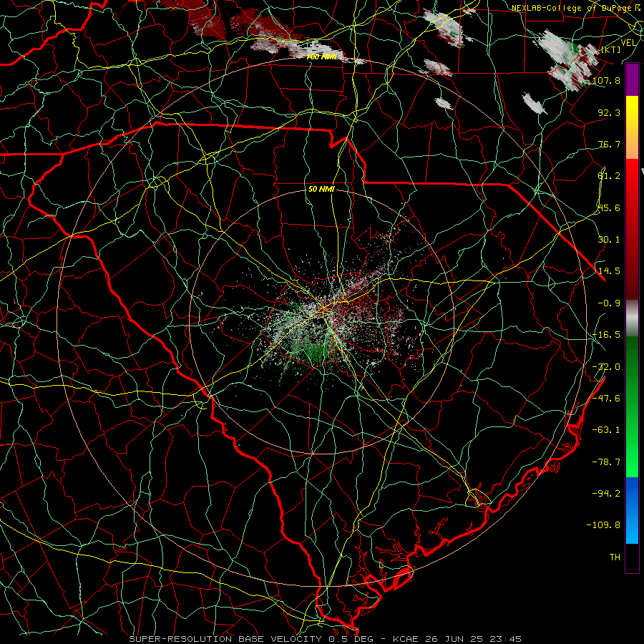Click the 76.7 legend value
Viewport: 644px width, 644px height.
coord(609,144)
